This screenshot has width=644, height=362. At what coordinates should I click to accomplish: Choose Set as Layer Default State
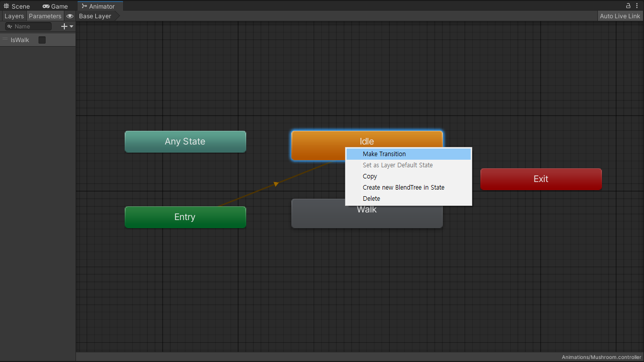click(408, 165)
